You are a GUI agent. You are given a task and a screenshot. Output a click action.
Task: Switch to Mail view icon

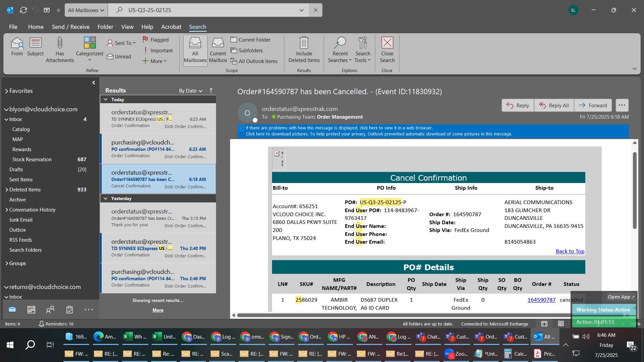click(x=12, y=309)
